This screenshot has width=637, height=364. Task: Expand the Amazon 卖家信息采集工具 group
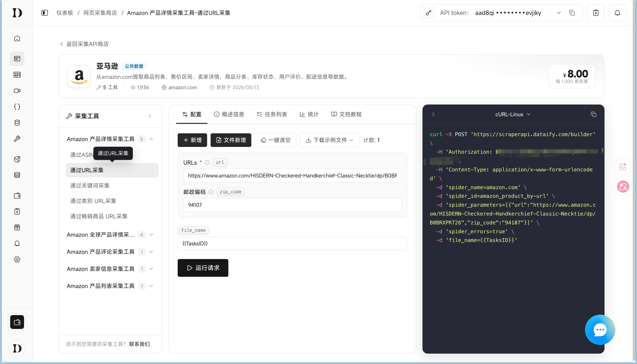tap(151, 269)
